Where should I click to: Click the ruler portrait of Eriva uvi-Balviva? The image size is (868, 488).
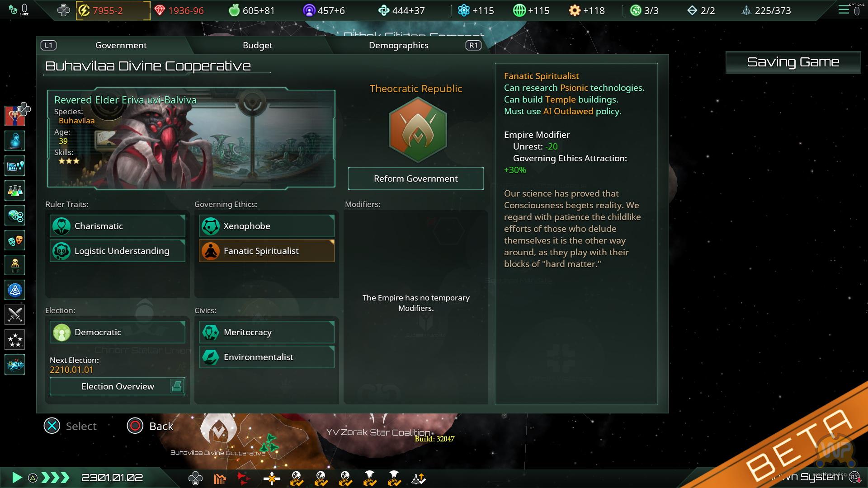pyautogui.click(x=191, y=138)
